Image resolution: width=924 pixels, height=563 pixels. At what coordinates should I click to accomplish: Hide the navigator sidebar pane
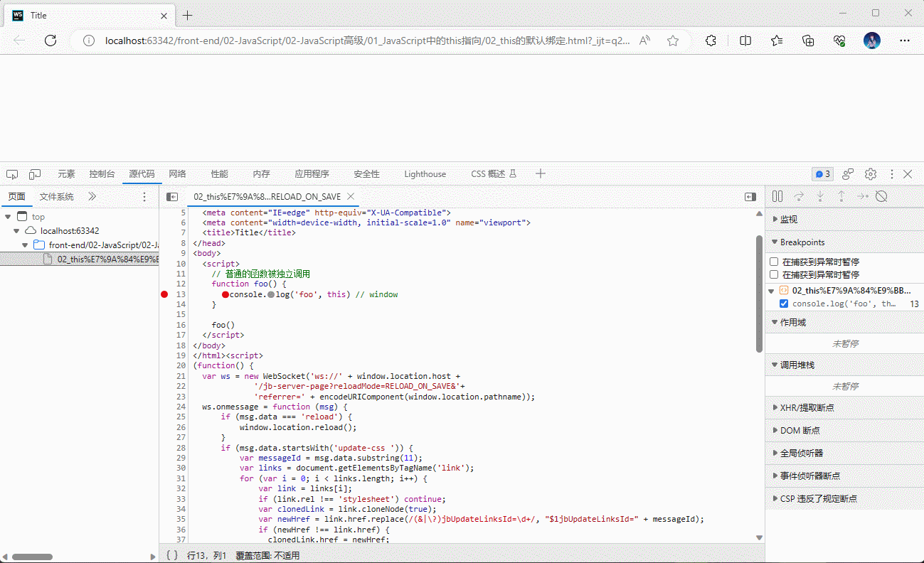[172, 197]
